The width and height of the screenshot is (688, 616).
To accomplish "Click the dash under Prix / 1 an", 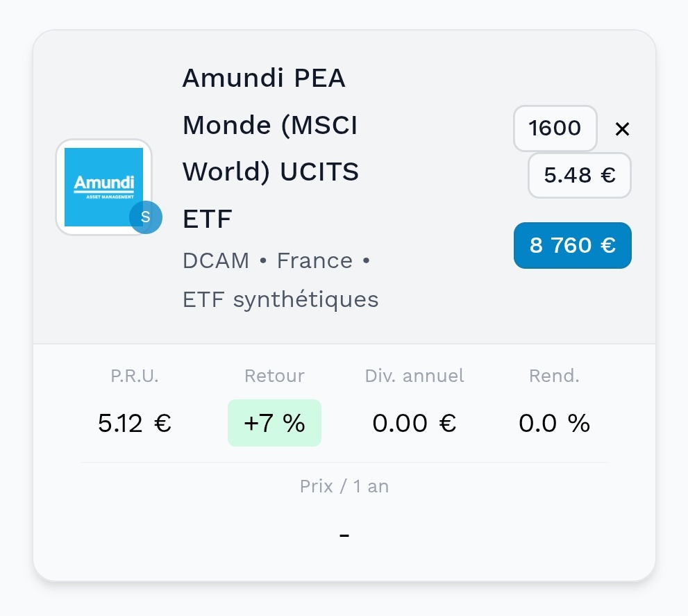I will [344, 535].
